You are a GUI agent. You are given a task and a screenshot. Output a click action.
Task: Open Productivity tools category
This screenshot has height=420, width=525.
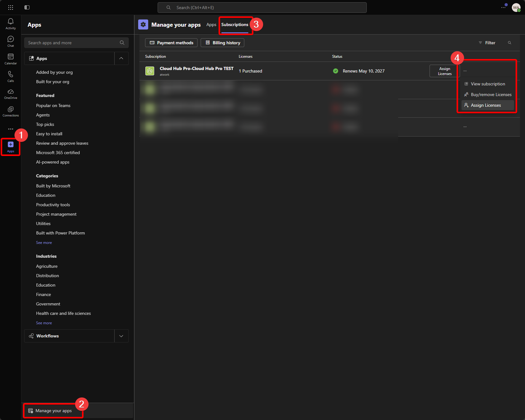[53, 205]
